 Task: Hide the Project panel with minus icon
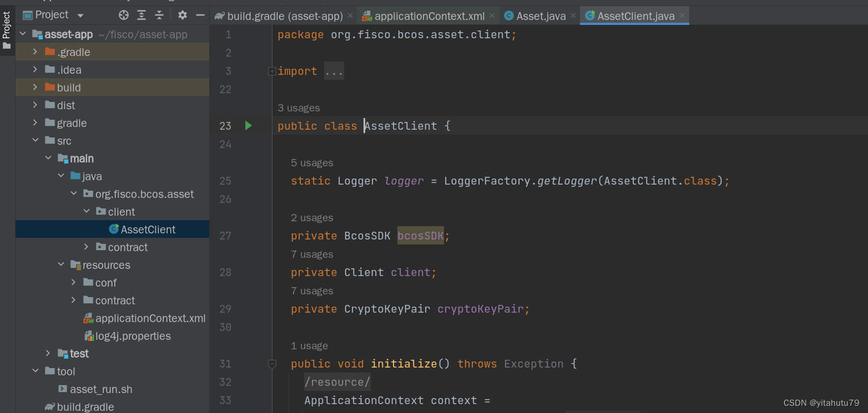(200, 15)
